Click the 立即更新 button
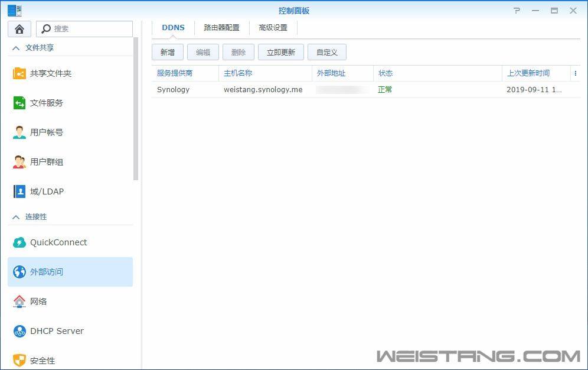Image resolution: width=588 pixels, height=370 pixels. [x=280, y=52]
